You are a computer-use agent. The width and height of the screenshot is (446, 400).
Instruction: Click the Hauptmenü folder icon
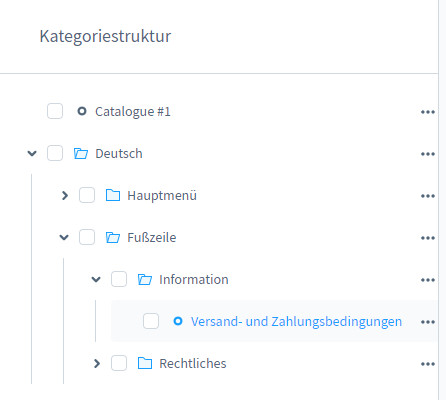coord(113,195)
